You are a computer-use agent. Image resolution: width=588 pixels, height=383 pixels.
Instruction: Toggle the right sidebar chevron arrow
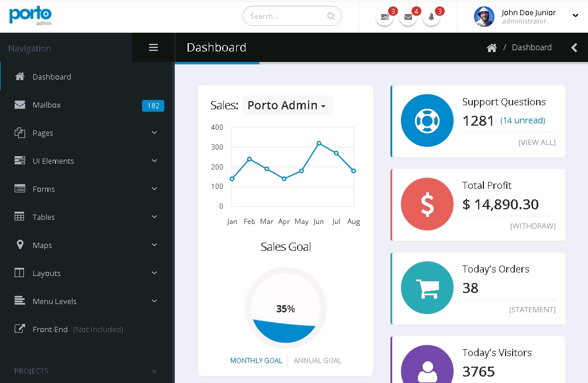coord(574,48)
